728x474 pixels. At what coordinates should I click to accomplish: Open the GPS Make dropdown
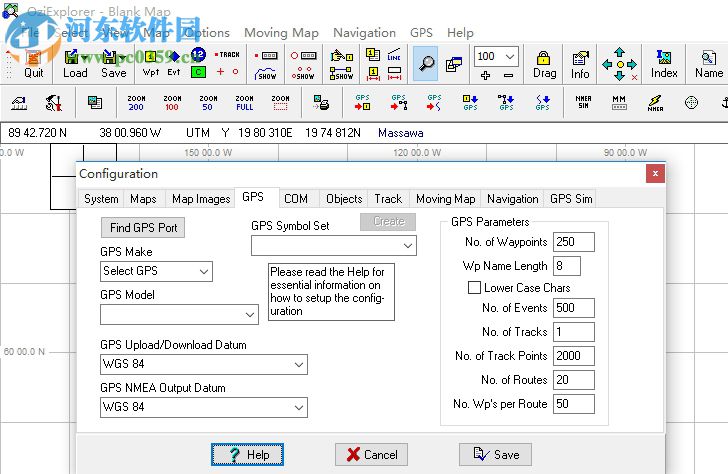pyautogui.click(x=203, y=271)
